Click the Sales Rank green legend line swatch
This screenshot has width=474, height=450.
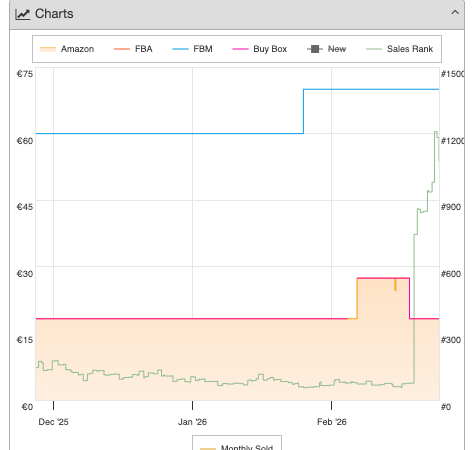tap(374, 49)
